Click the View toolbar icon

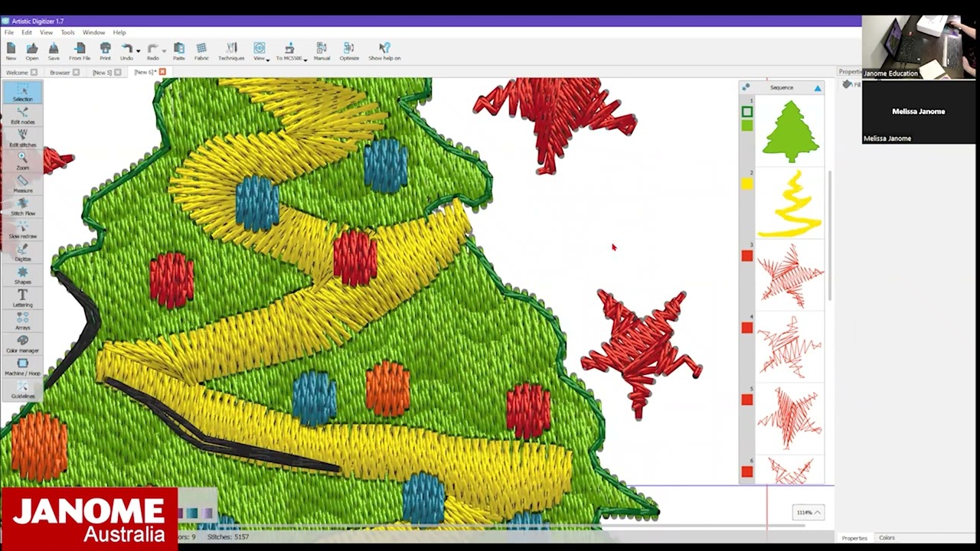[259, 51]
